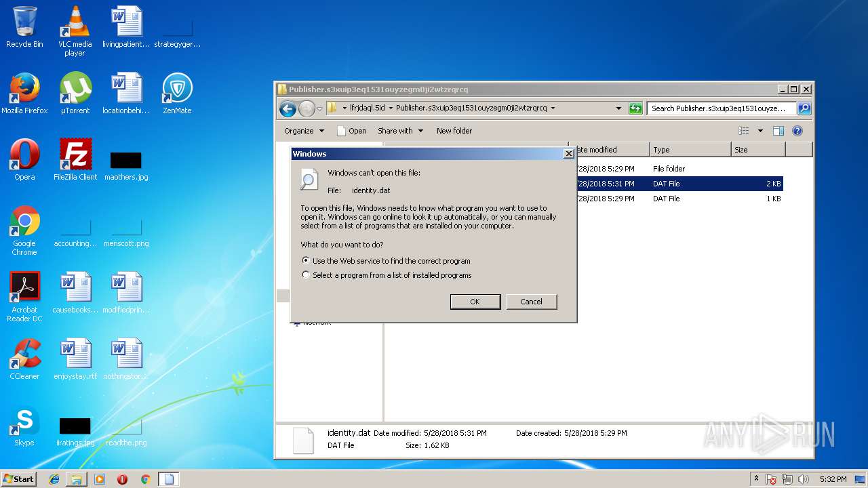Image resolution: width=868 pixels, height=488 pixels.
Task: Launch Google Chrome desktop shortcut
Action: 24,230
